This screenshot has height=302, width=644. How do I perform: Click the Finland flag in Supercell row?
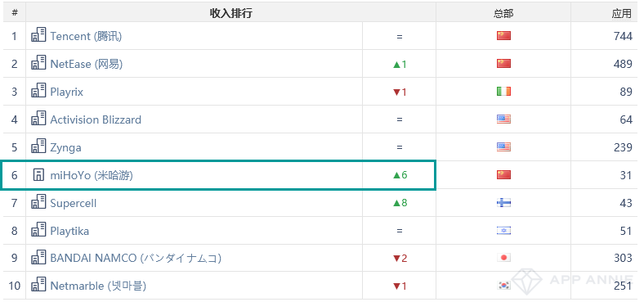click(x=503, y=202)
